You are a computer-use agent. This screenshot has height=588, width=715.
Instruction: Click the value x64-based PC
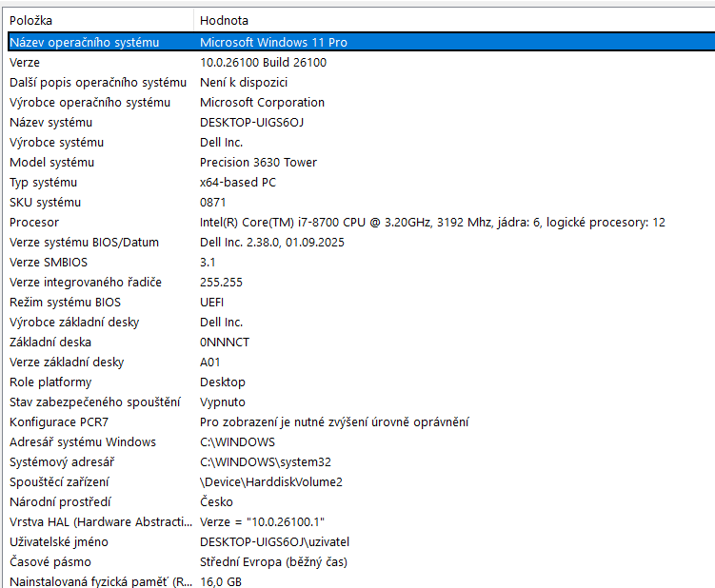tap(238, 183)
